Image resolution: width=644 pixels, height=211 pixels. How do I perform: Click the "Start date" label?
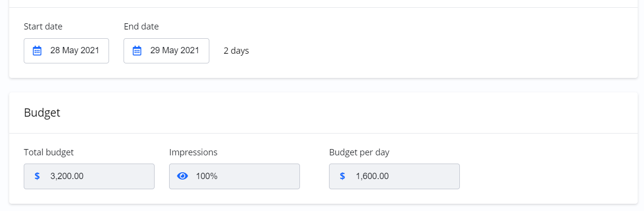point(43,27)
